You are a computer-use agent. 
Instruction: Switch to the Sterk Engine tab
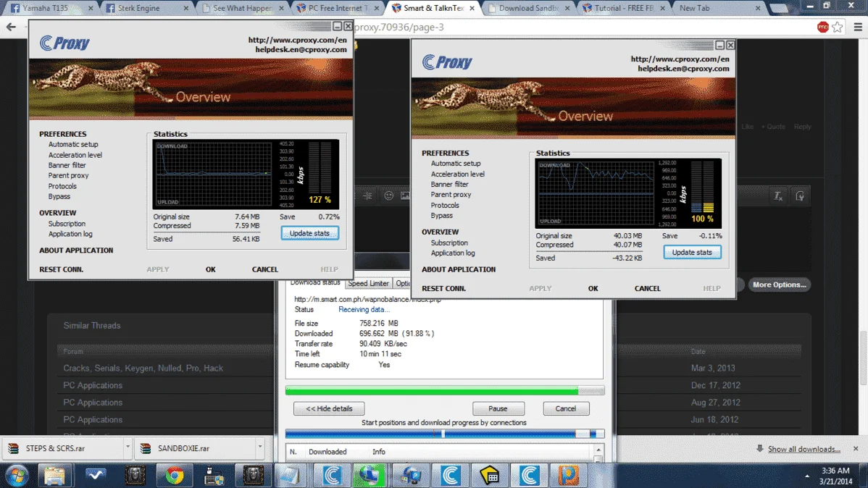point(147,8)
